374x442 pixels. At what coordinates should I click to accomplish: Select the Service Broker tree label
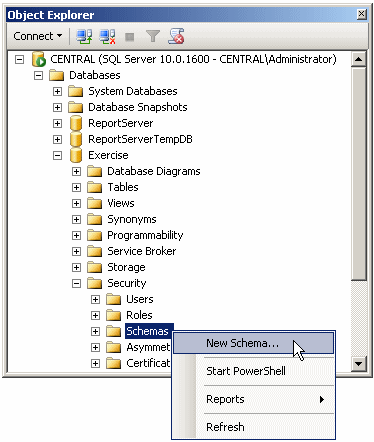[142, 251]
